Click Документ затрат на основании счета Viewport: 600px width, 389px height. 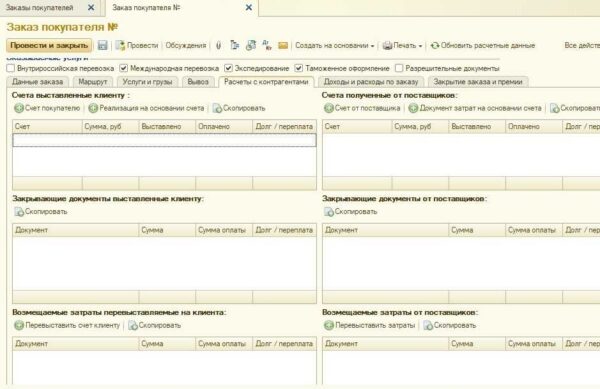point(475,108)
